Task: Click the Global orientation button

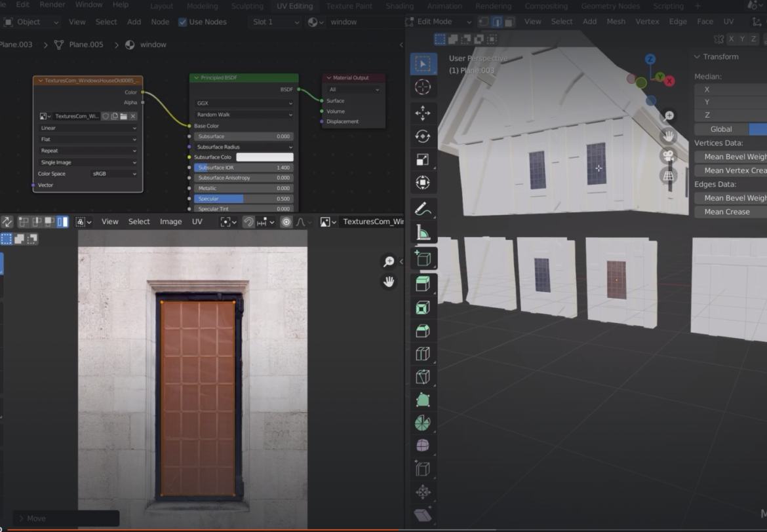Action: [721, 129]
